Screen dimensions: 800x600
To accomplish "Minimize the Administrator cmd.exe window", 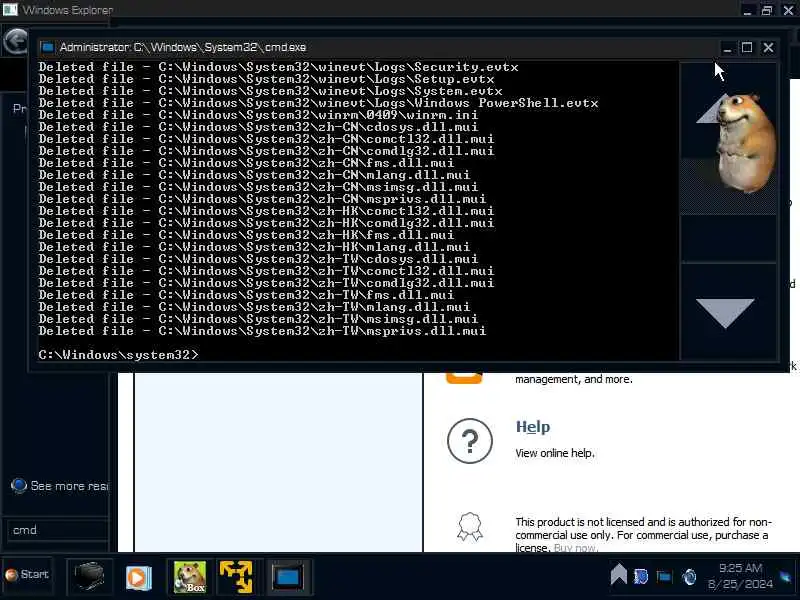I will [x=727, y=48].
